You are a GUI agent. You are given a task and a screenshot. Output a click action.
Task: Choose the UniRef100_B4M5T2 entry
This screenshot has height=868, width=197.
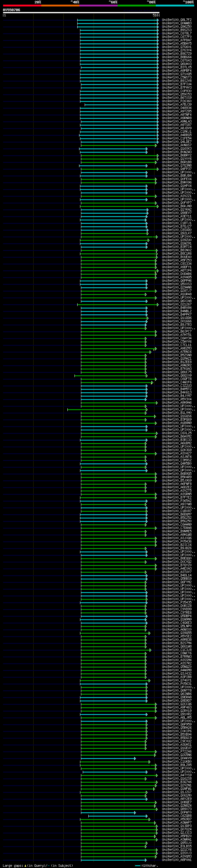coord(177,389)
